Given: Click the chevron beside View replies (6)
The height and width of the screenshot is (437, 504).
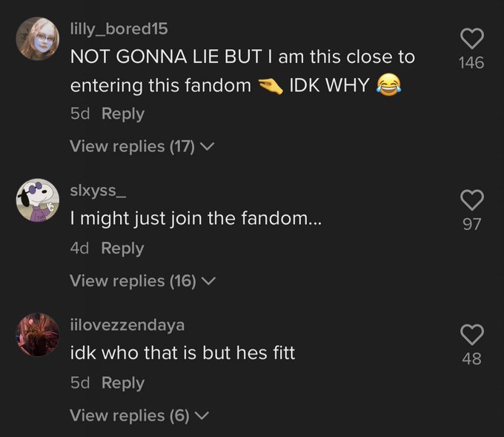Looking at the screenshot, I should [202, 416].
